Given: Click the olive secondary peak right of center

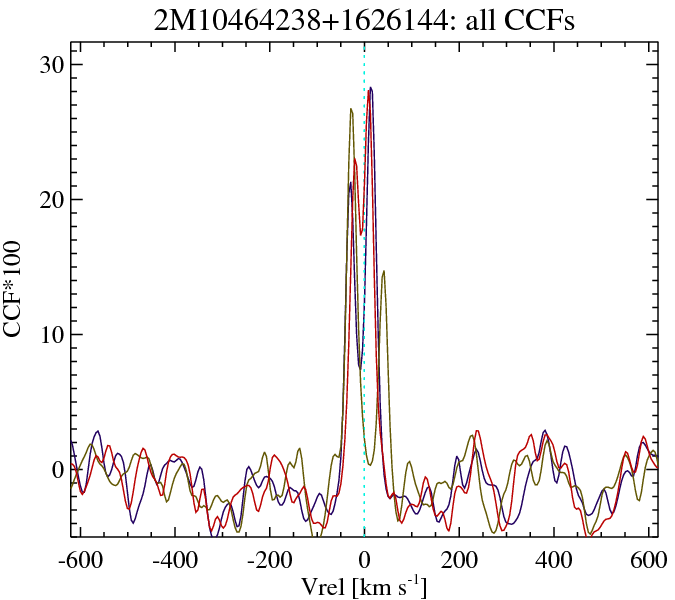Looking at the screenshot, I should click(x=383, y=271).
